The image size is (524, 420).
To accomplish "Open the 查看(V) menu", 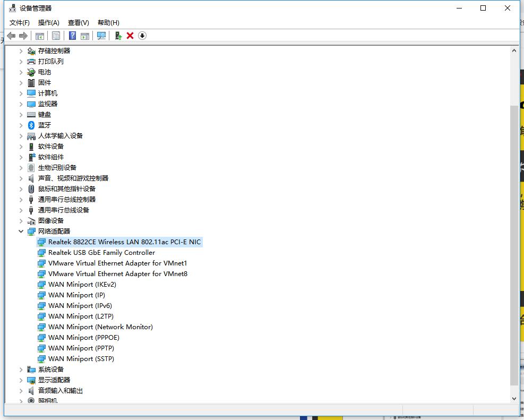I will click(78, 22).
